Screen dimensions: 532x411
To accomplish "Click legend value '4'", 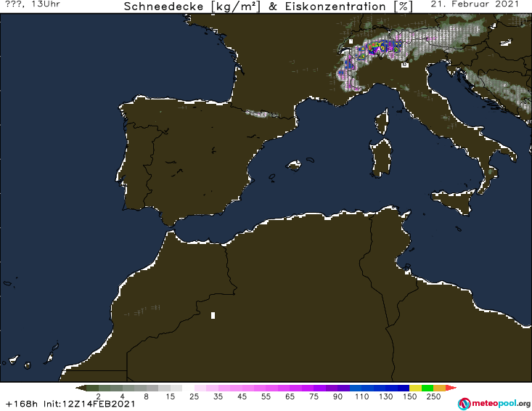I will click(122, 396).
